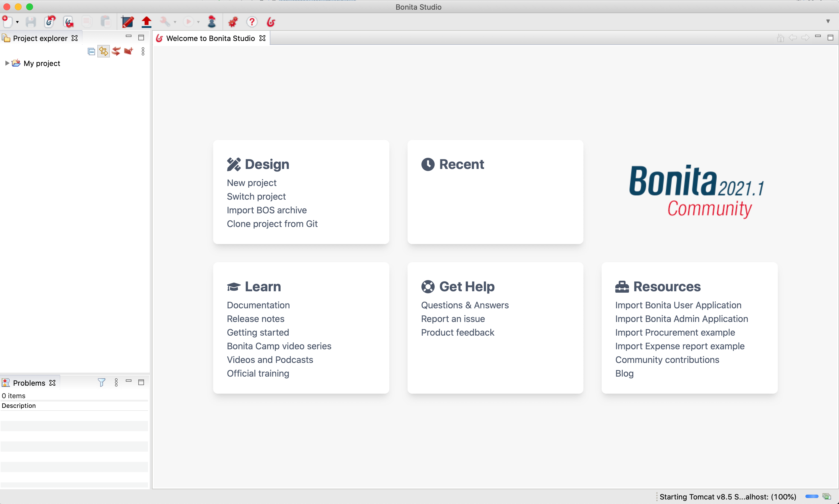Click the Tomcat startup progress bar

tap(811, 497)
